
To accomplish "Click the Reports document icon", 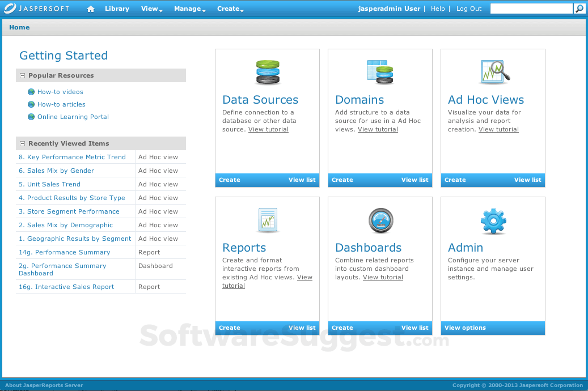I will pyautogui.click(x=267, y=220).
